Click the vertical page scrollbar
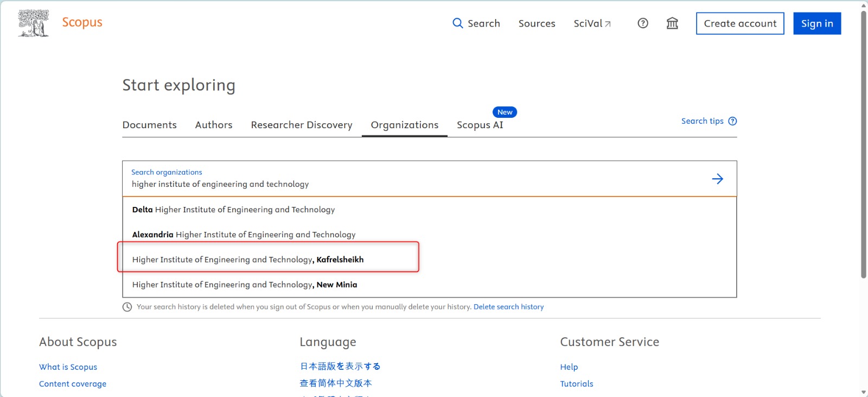This screenshot has width=868, height=397. [x=864, y=144]
